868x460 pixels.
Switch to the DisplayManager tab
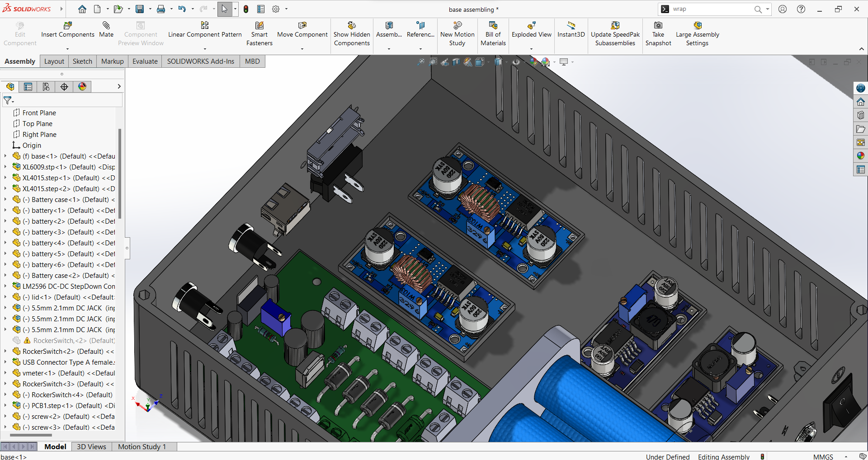point(82,86)
